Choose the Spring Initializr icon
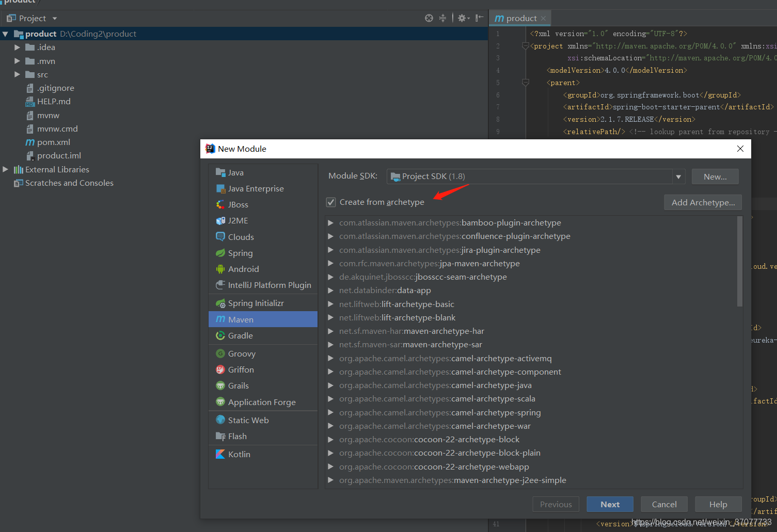This screenshot has height=532, width=777. (x=220, y=303)
